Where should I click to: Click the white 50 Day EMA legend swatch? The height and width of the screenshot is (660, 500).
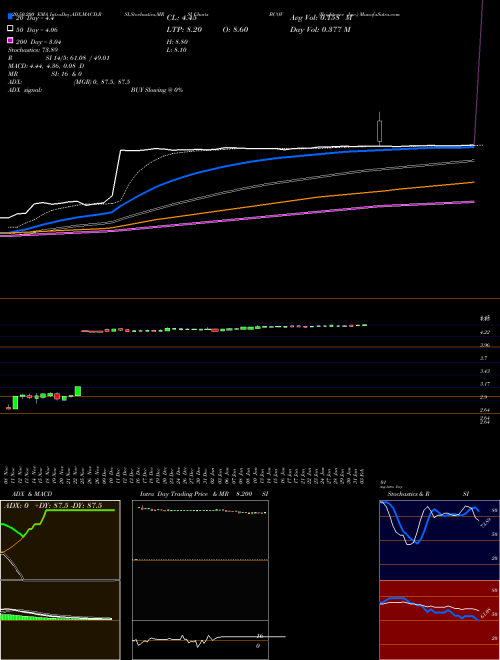tap(10, 29)
